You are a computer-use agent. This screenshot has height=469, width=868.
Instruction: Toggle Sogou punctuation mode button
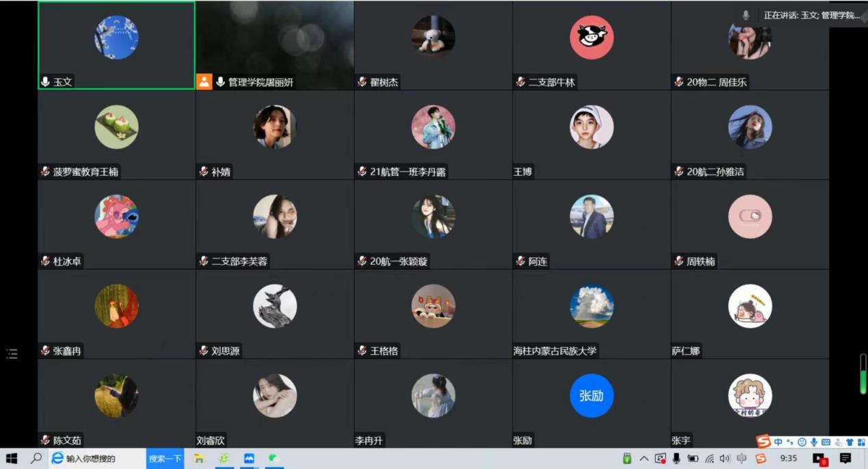[790, 442]
